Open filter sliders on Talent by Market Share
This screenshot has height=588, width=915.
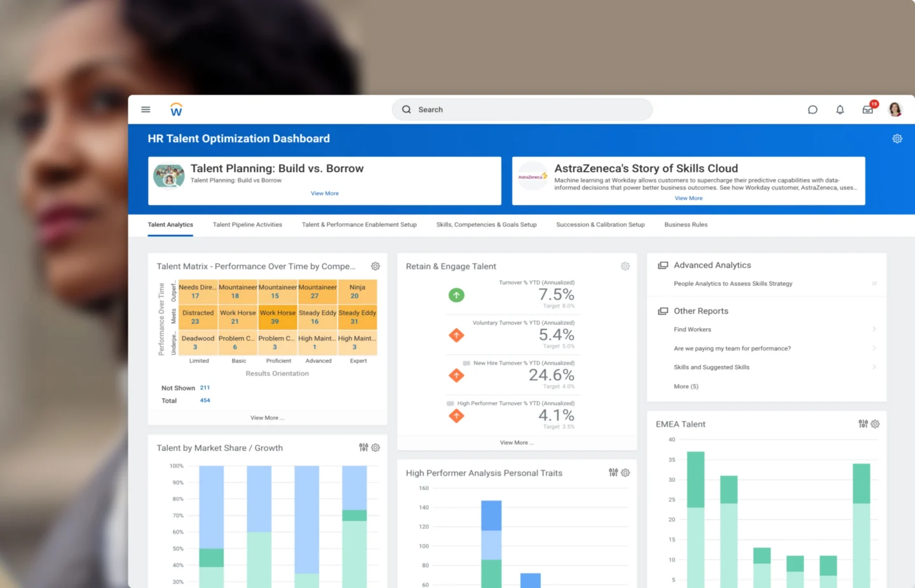(363, 448)
